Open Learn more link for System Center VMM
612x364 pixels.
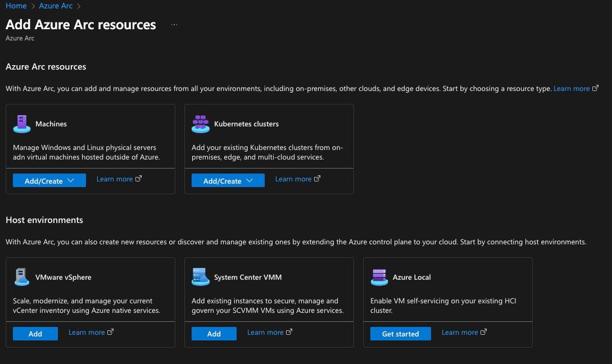point(265,333)
